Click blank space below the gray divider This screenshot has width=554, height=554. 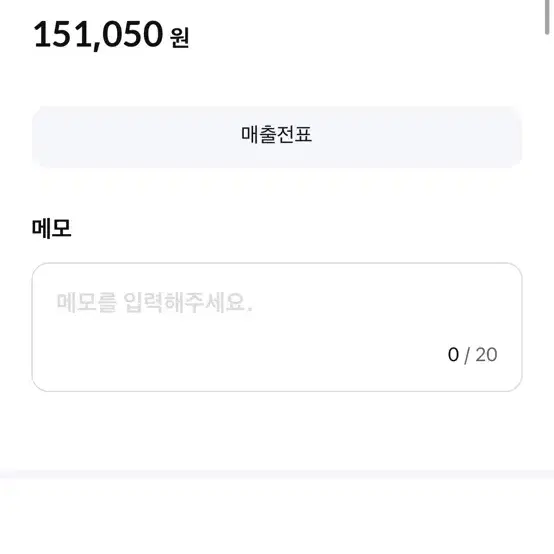click(x=277, y=516)
